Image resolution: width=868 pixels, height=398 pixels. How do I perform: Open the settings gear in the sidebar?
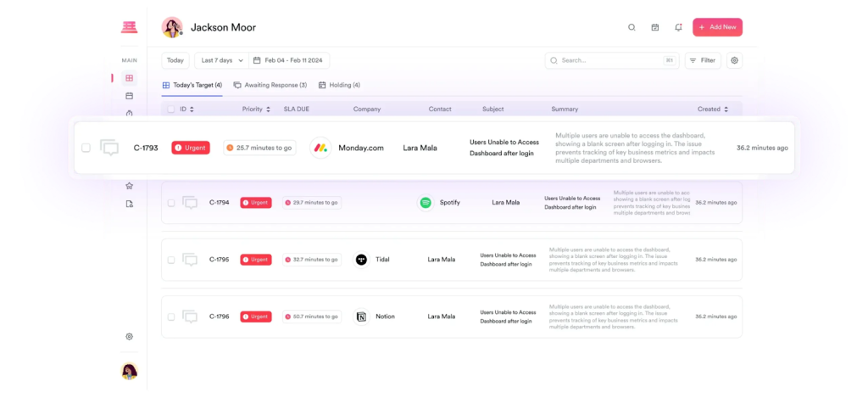[x=129, y=336]
